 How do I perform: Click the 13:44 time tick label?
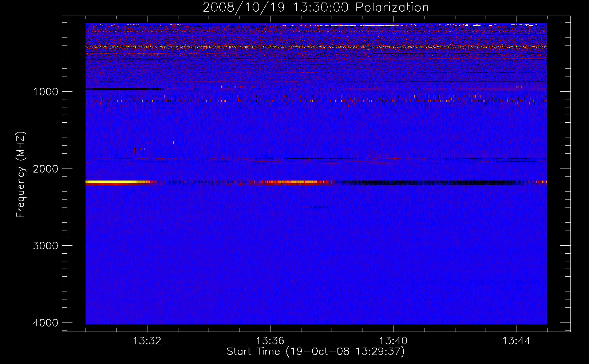point(517,341)
